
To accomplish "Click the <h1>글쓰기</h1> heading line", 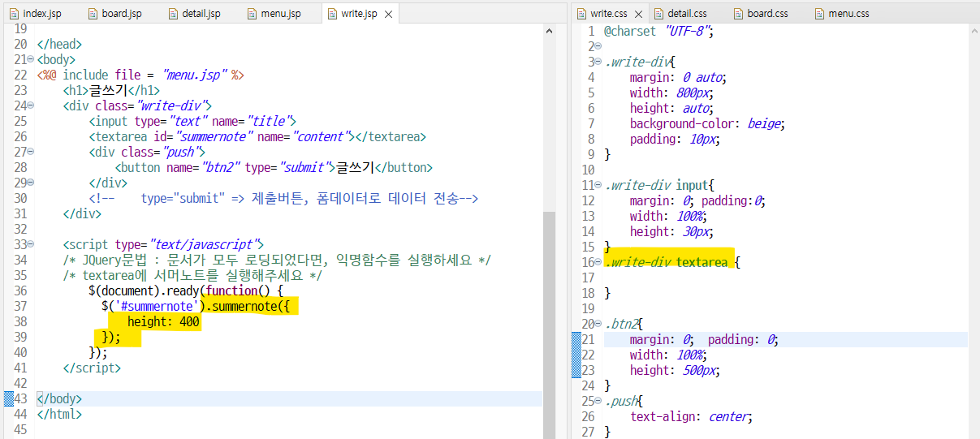I will (111, 91).
